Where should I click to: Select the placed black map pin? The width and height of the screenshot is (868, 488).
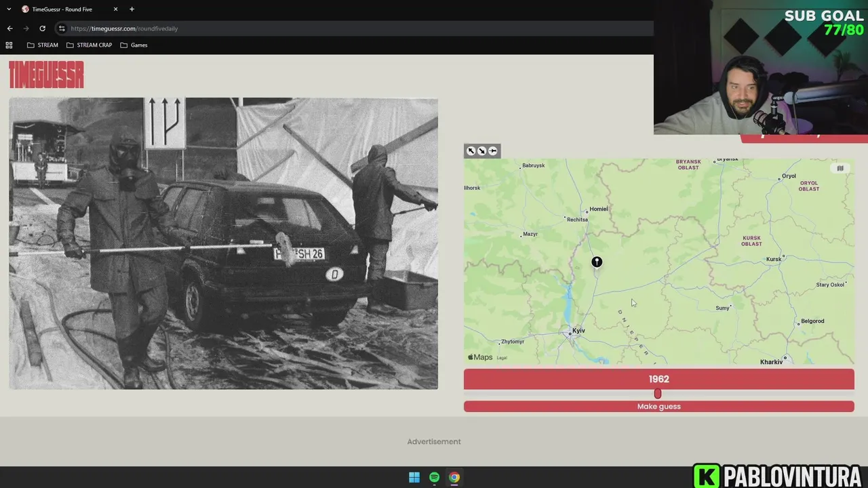597,262
